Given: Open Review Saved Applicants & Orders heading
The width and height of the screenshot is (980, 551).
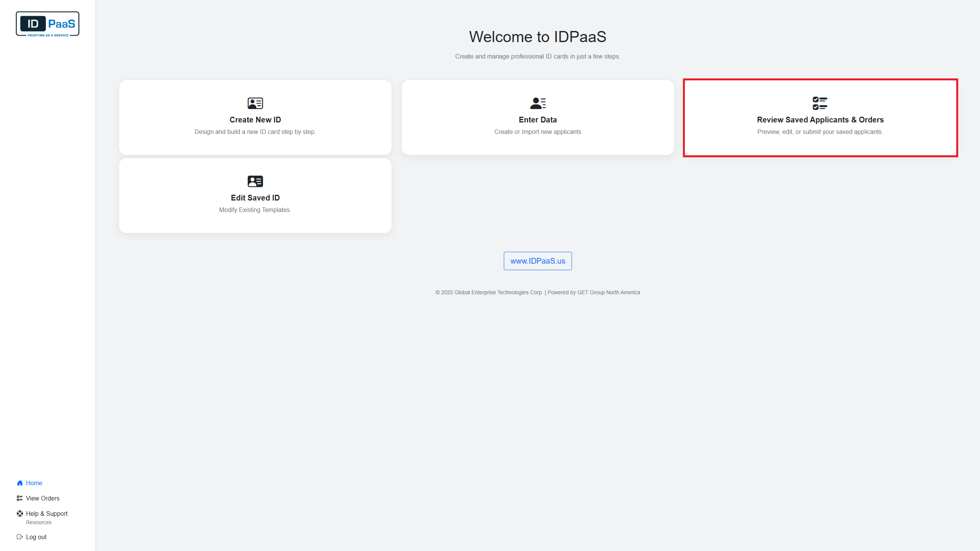Looking at the screenshot, I should click(820, 120).
